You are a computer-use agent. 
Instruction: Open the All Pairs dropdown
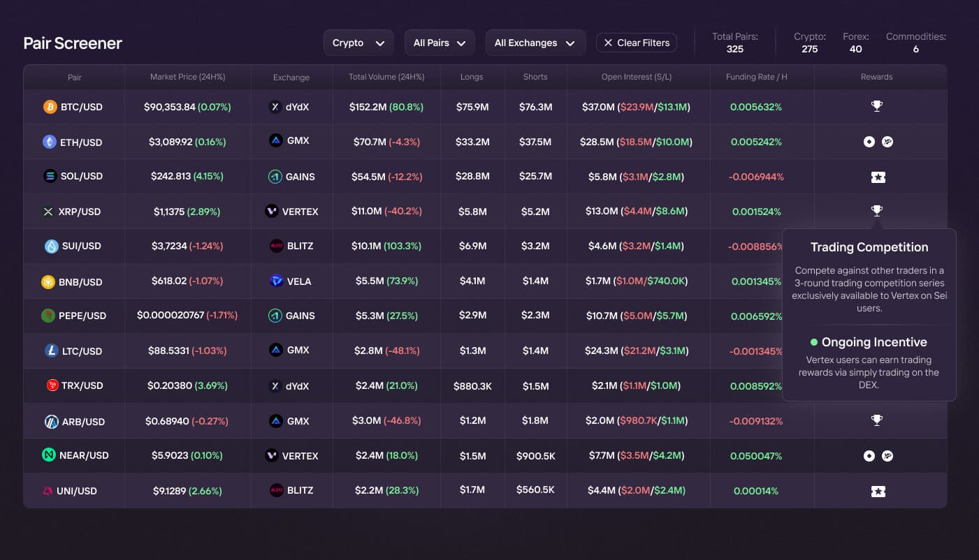point(440,43)
